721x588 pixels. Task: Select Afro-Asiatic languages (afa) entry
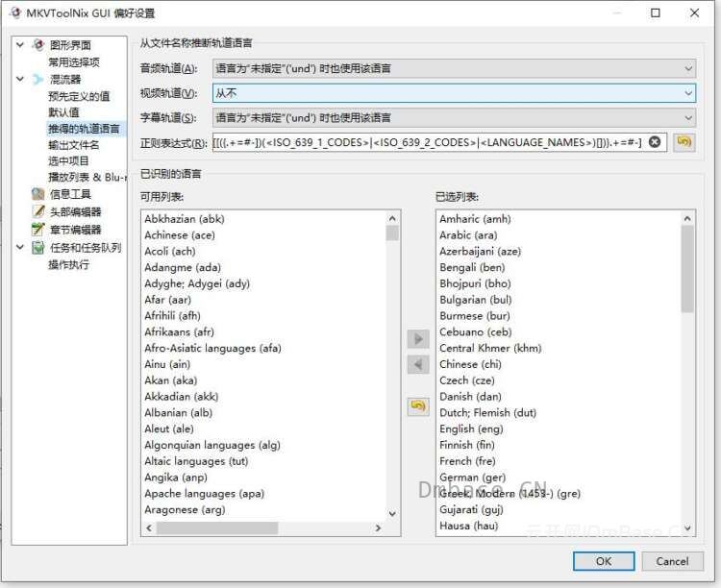click(x=212, y=348)
